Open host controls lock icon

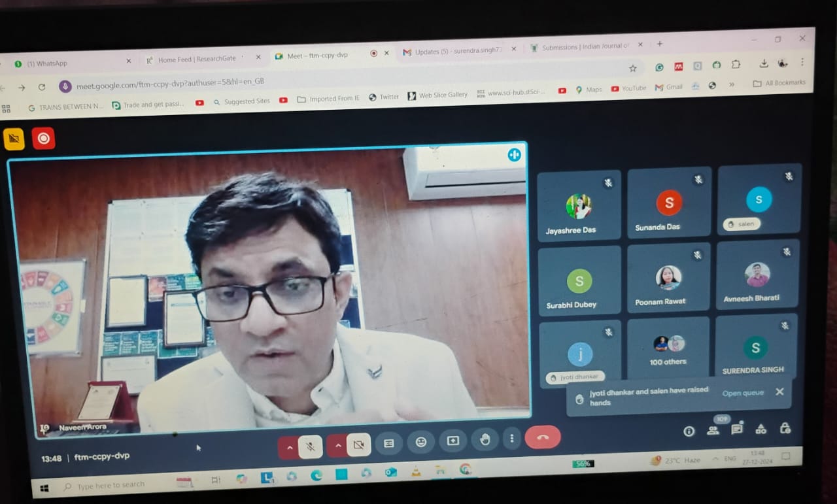coord(785,428)
